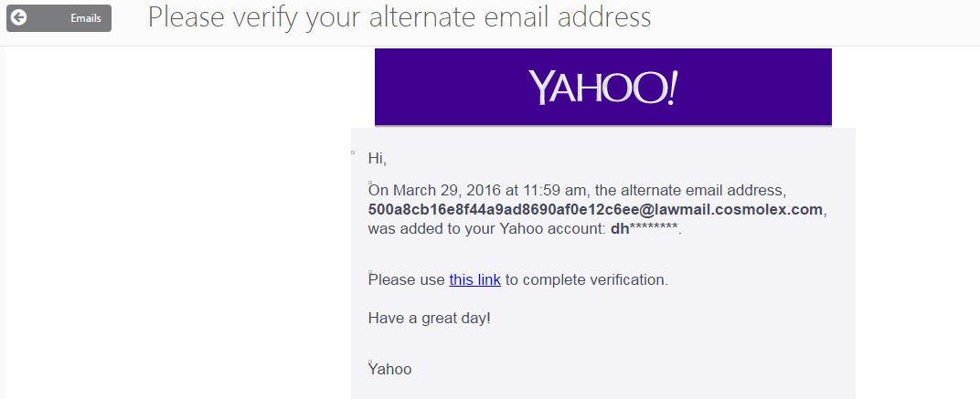
Task: Click the masked account name dh********
Action: (x=644, y=228)
